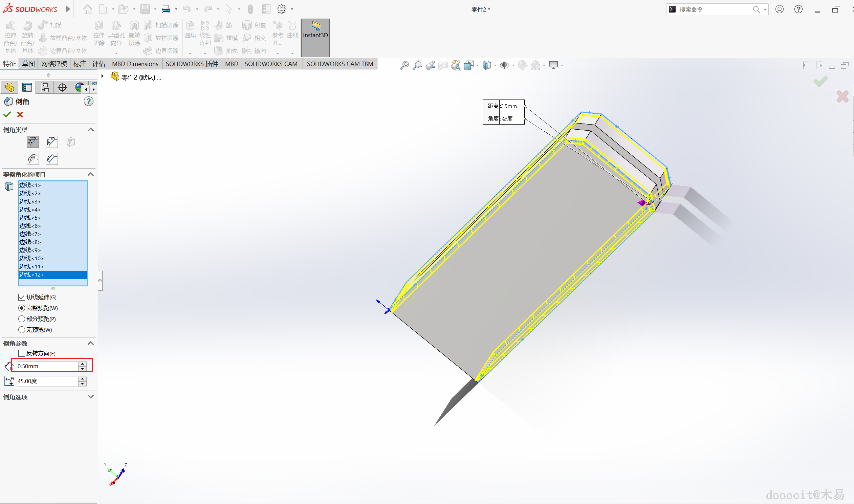The image size is (854, 504).
Task: Expand the 零件2 feature tree node
Action: tap(103, 77)
